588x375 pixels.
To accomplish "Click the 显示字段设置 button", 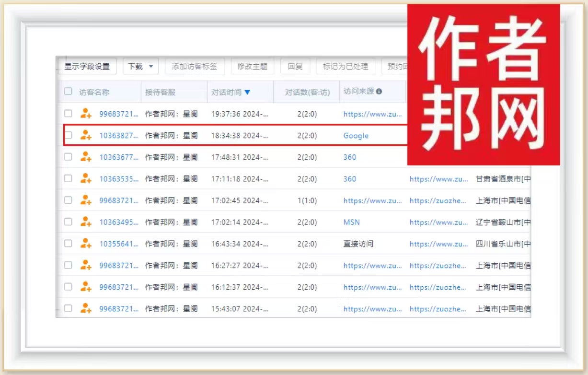I will pos(87,66).
